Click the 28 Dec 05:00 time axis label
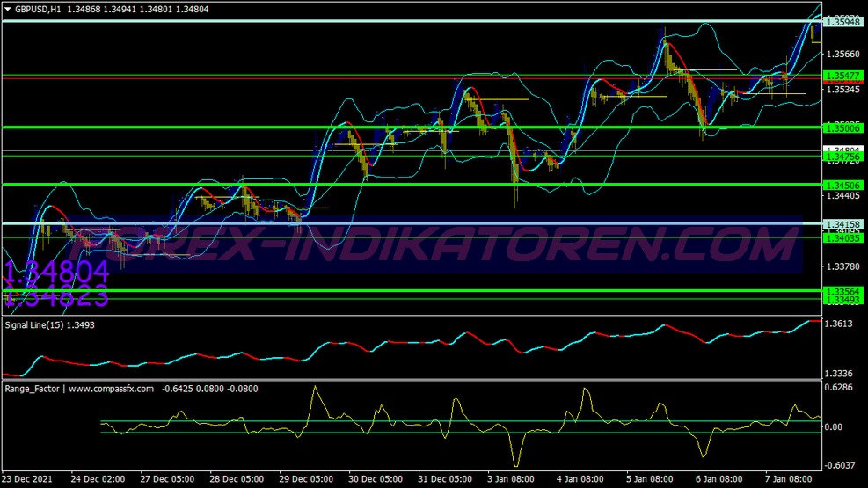The width and height of the screenshot is (868, 488). (237, 478)
